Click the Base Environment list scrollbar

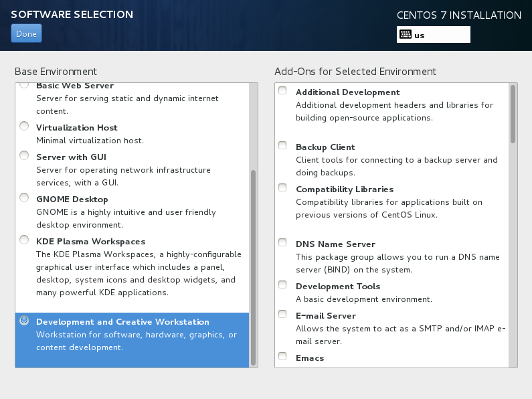point(253,268)
